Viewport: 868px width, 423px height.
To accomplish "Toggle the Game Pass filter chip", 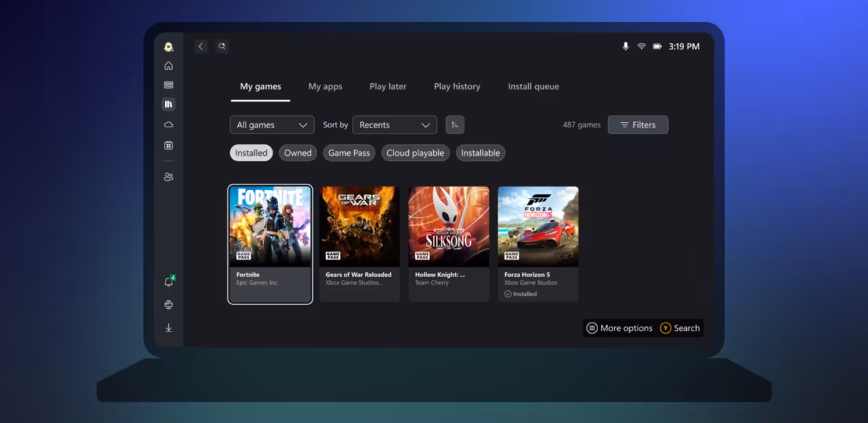I will pyautogui.click(x=349, y=153).
